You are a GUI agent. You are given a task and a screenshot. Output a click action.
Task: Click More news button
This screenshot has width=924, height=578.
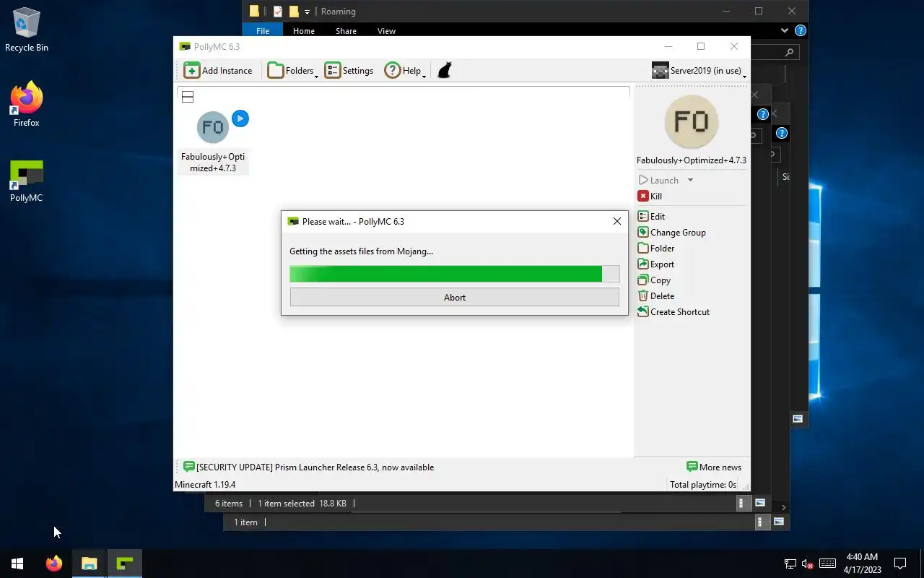pos(713,467)
